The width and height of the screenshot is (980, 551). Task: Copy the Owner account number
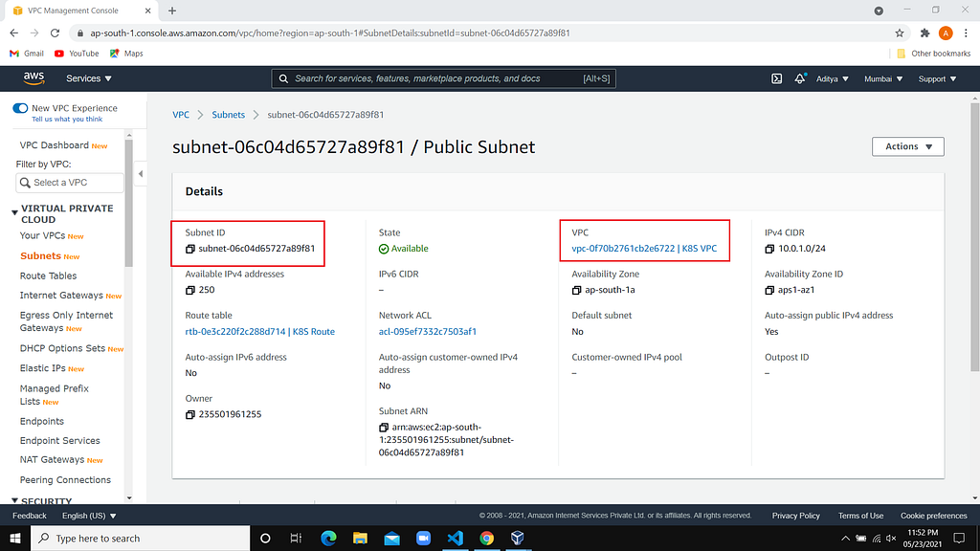click(190, 414)
